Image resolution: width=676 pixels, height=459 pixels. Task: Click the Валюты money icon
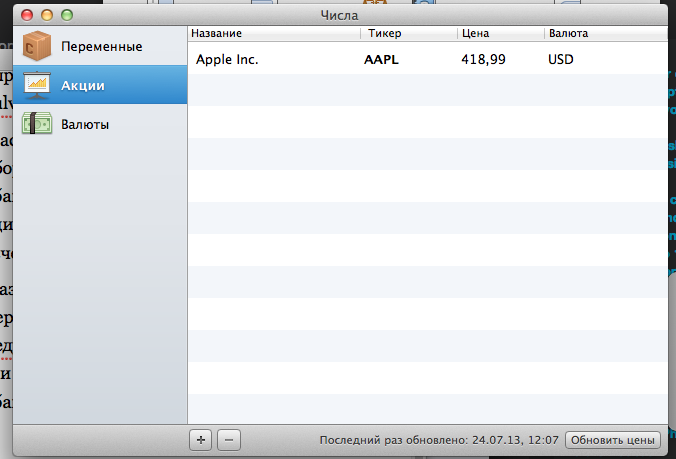pos(37,124)
